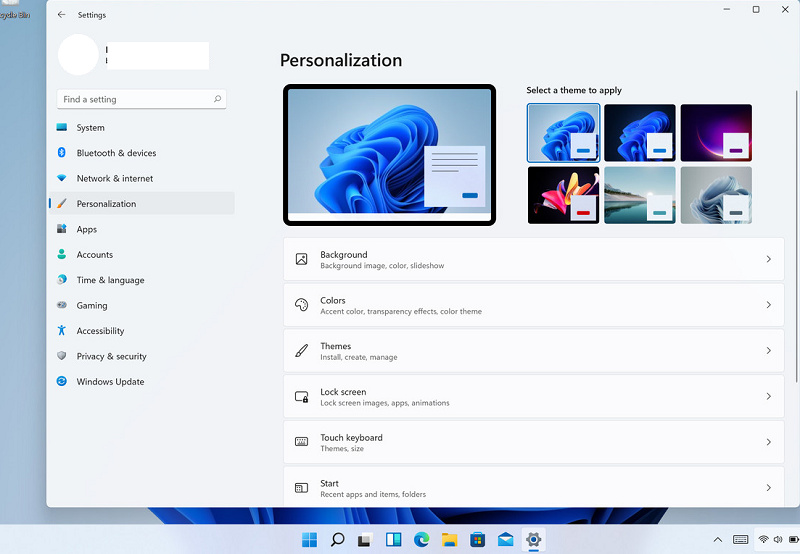Screen dimensions: 800x554
Task: Click the Accessibility figure icon
Action: click(x=62, y=330)
